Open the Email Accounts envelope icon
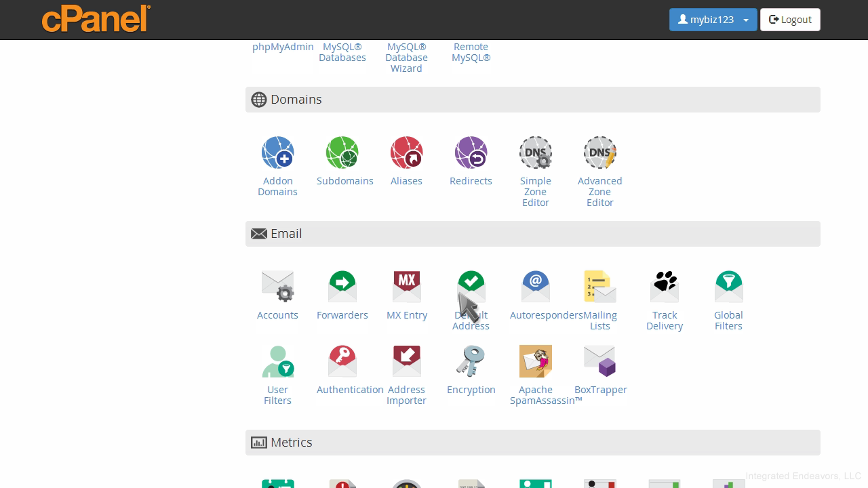Viewport: 868px width, 488px height. pos(277,287)
